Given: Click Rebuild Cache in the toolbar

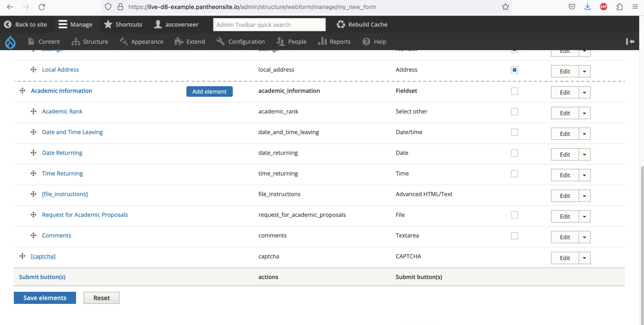Looking at the screenshot, I should 362,24.
